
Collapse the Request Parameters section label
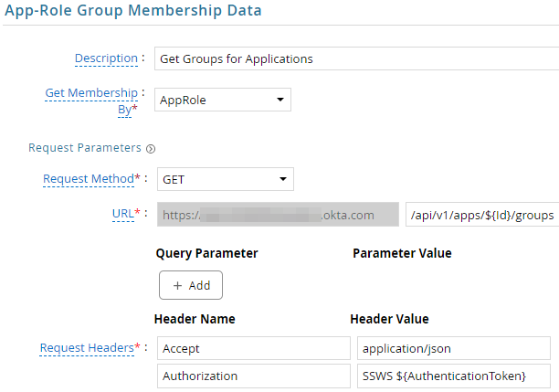click(85, 148)
